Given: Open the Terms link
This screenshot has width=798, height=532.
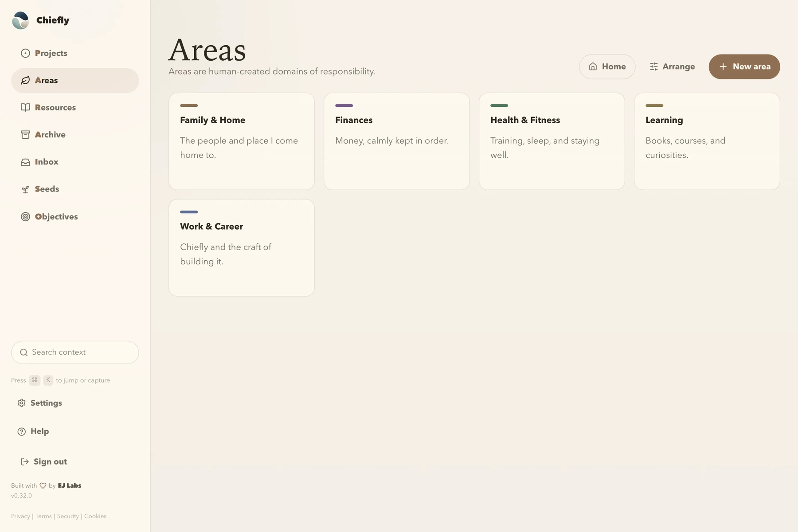Looking at the screenshot, I should tap(43, 516).
